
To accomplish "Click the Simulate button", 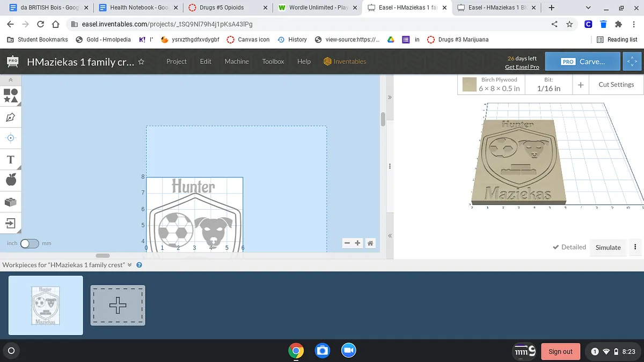I will point(608,247).
